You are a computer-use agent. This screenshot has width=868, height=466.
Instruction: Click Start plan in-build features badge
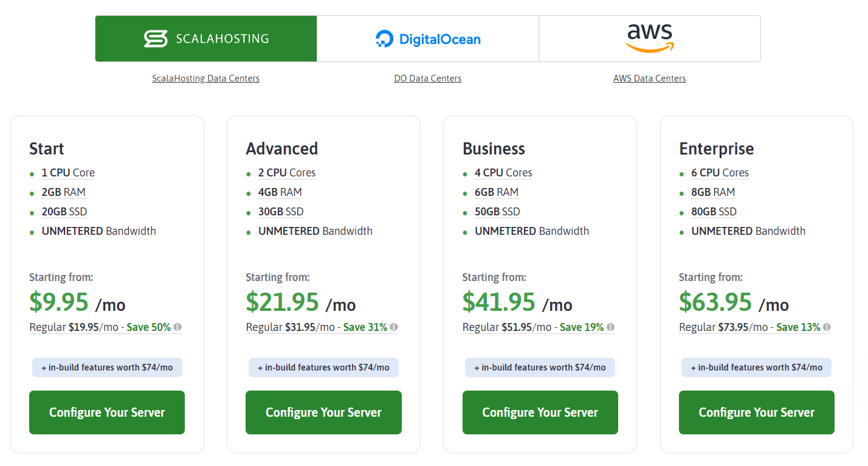pos(107,367)
